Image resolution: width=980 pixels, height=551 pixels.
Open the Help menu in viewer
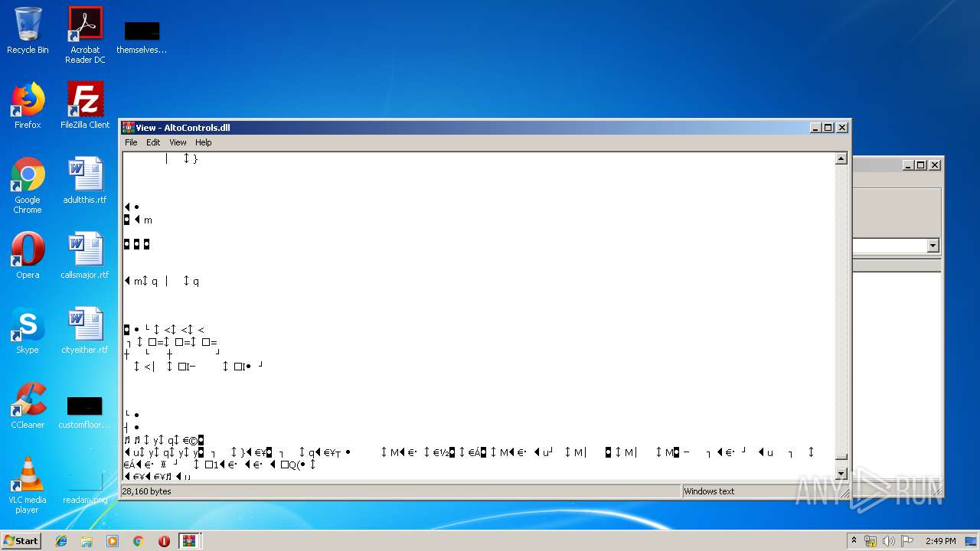click(x=203, y=142)
